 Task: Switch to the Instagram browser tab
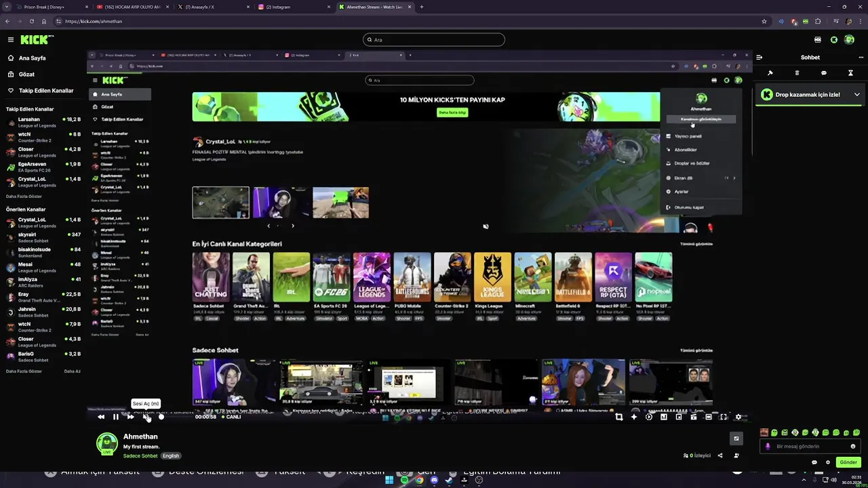294,7
